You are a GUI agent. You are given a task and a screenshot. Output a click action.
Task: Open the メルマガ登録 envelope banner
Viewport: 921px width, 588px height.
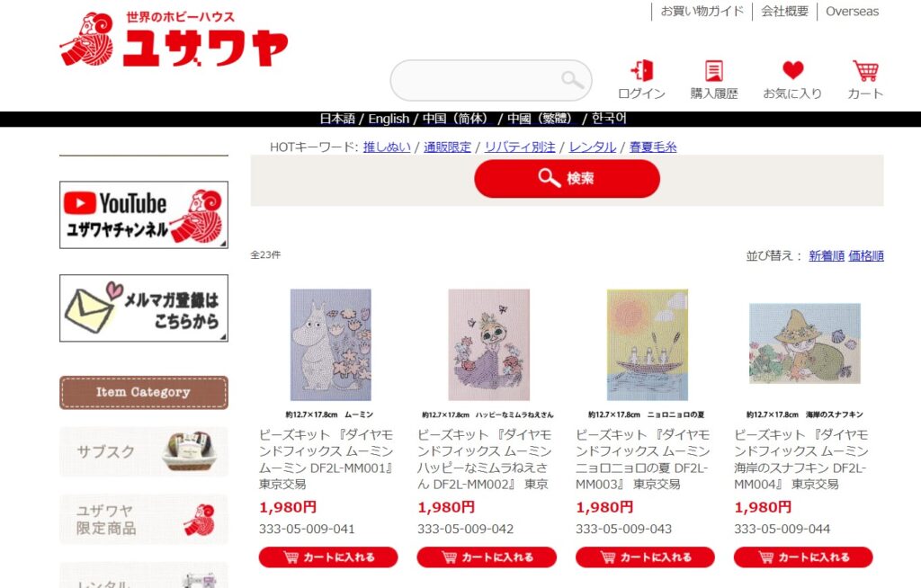(144, 307)
